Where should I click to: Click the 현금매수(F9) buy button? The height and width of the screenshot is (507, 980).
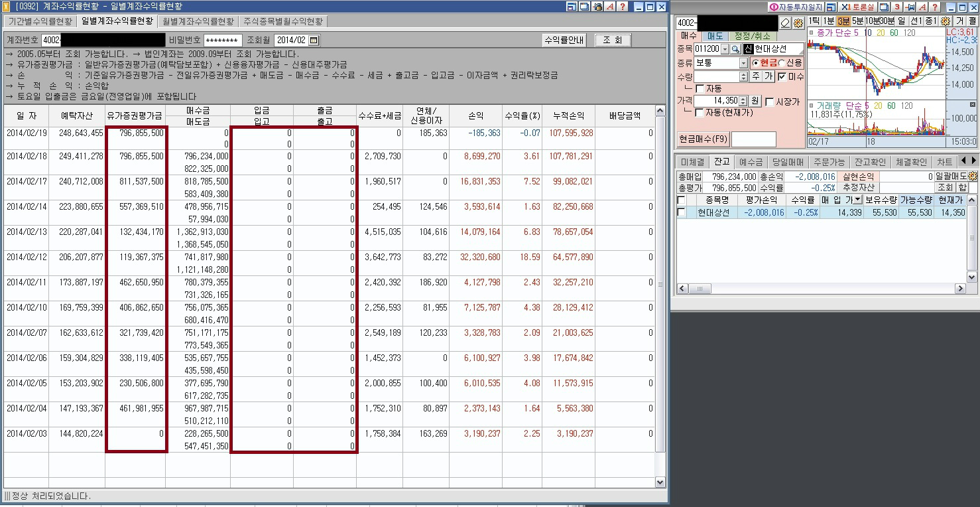click(x=703, y=139)
